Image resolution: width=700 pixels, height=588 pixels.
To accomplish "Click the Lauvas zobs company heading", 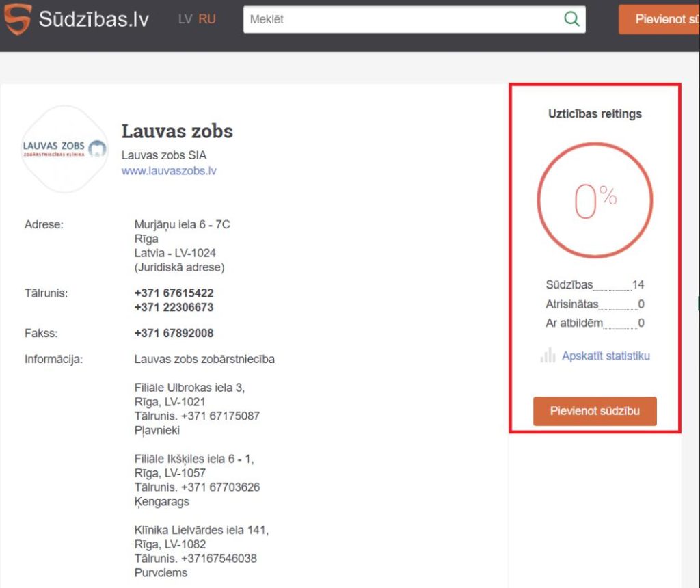I will coord(177,131).
